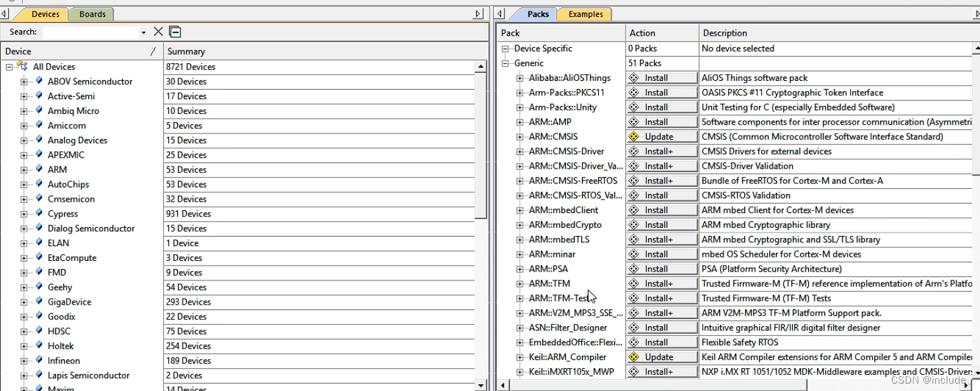980x391 pixels.
Task: Click Install+ for Keil::iMXRT105x_MWP
Action: (662, 372)
